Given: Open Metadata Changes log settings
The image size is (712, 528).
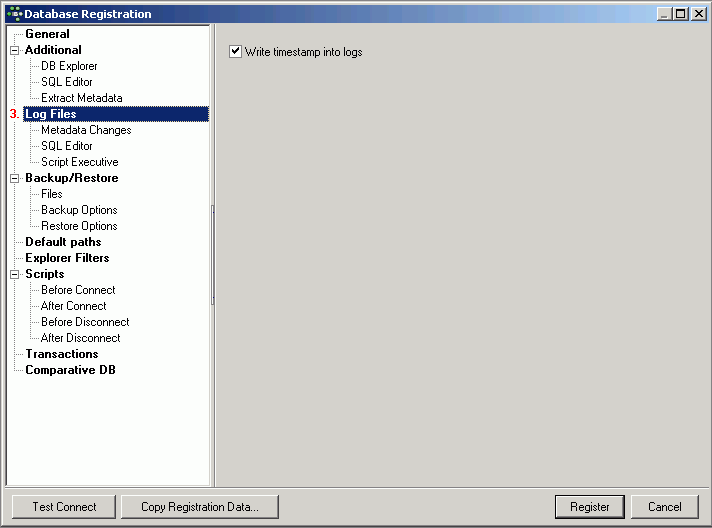Looking at the screenshot, I should (86, 130).
